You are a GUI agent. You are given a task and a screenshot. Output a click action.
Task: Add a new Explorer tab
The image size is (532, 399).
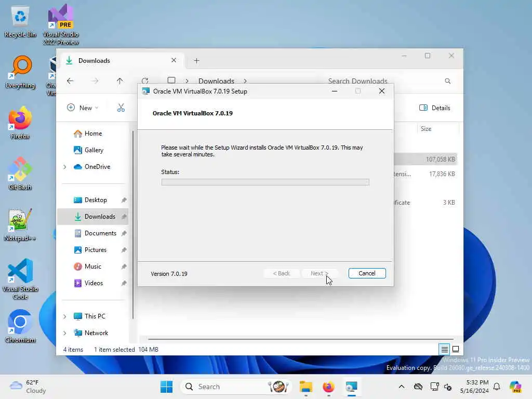click(196, 61)
